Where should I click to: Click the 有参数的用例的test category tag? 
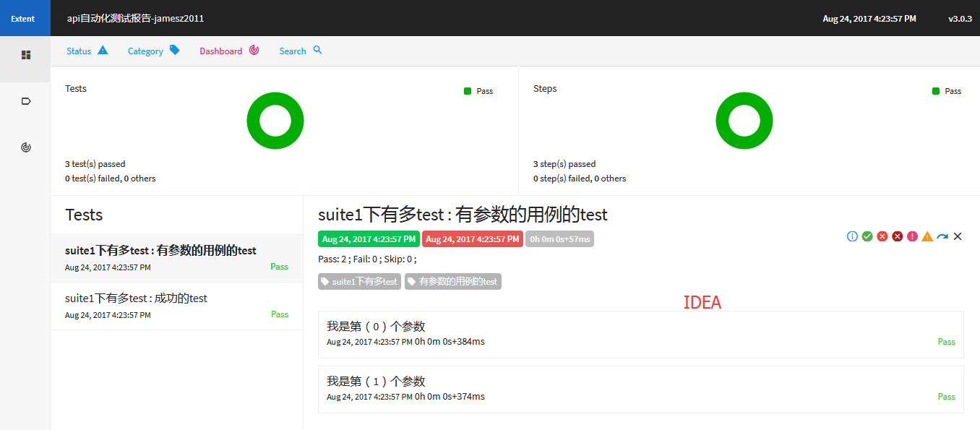(453, 282)
